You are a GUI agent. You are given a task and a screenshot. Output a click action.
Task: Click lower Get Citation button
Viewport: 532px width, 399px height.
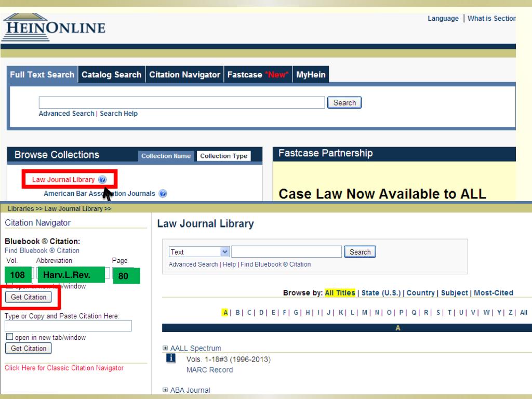[x=29, y=349]
